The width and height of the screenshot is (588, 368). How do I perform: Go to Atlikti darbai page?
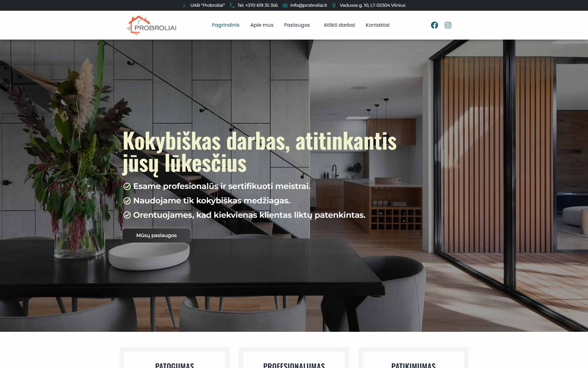339,25
